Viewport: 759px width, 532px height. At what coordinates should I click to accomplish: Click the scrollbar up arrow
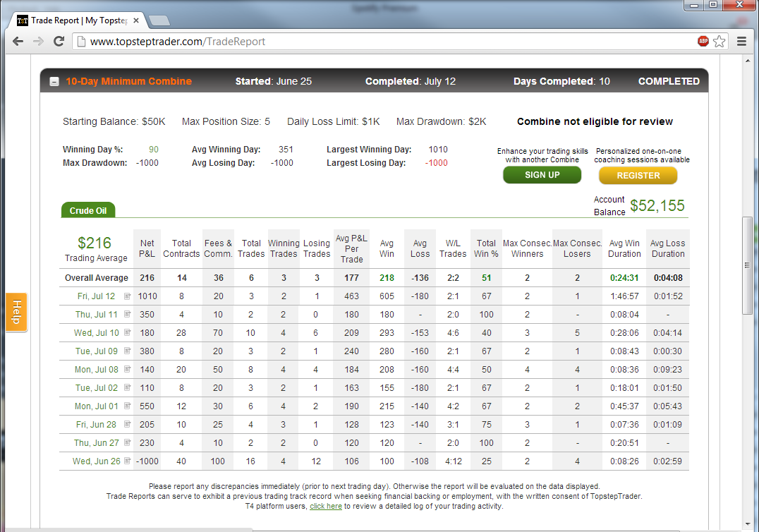point(748,61)
